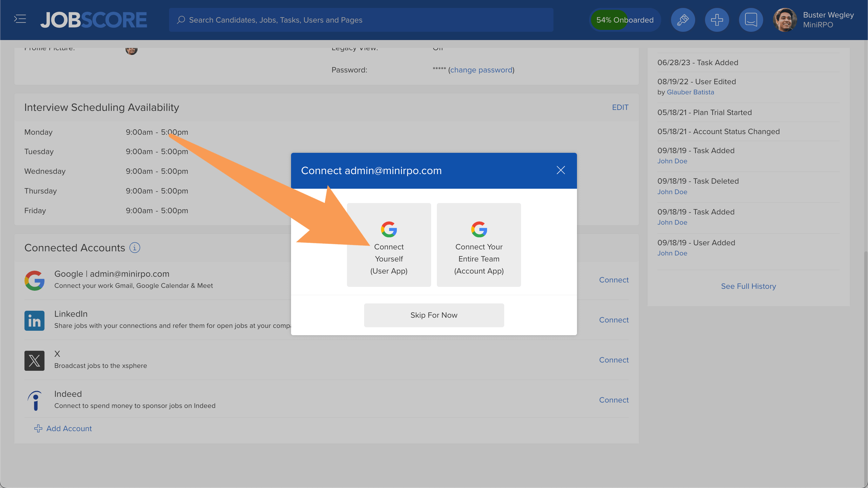The image size is (868, 488).
Task: Click 06/28/23 - Task Added entry
Action: [697, 62]
